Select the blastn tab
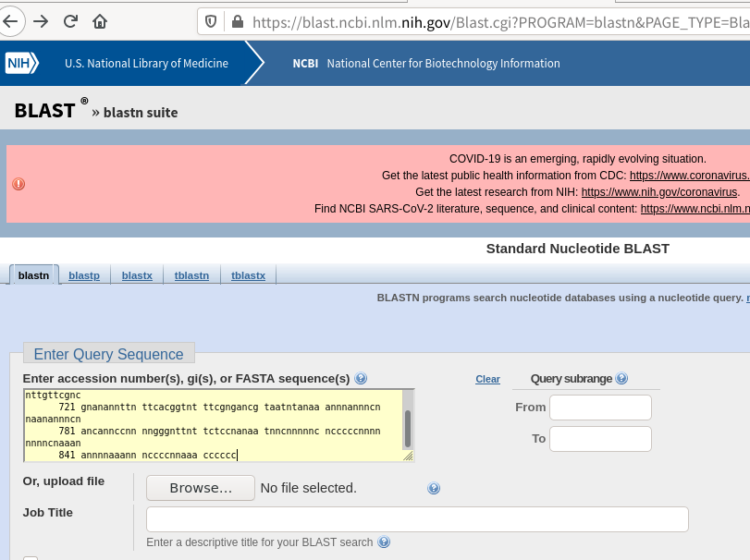750x560 pixels. 33,275
